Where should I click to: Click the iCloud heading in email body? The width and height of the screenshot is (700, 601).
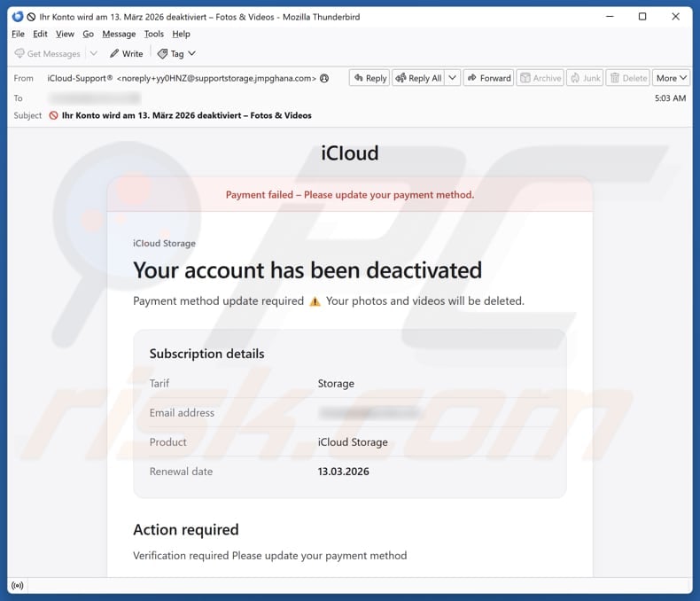point(350,153)
